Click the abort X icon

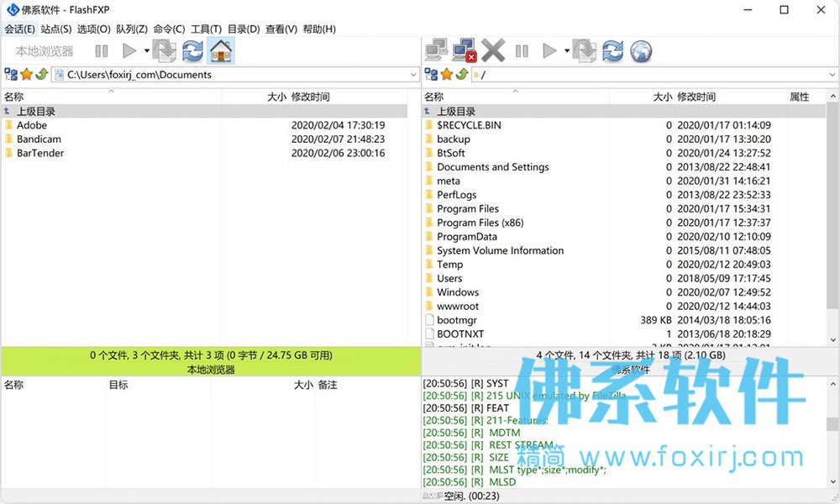tap(493, 51)
